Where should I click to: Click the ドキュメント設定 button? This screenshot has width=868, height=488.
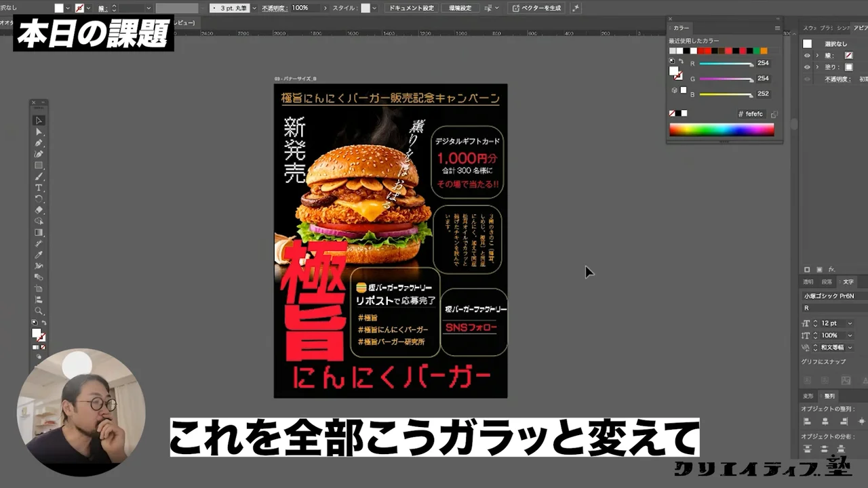412,8
